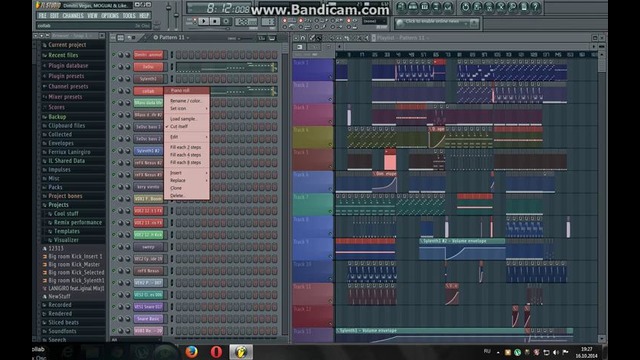
Task: Click the Pattern 11 selector icon in step sequencer
Action: click(x=156, y=38)
